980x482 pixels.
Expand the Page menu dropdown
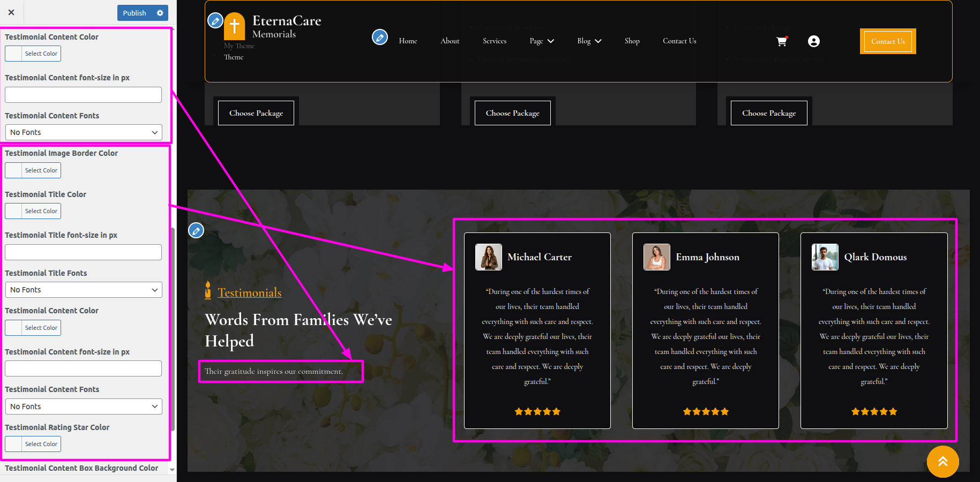[542, 41]
